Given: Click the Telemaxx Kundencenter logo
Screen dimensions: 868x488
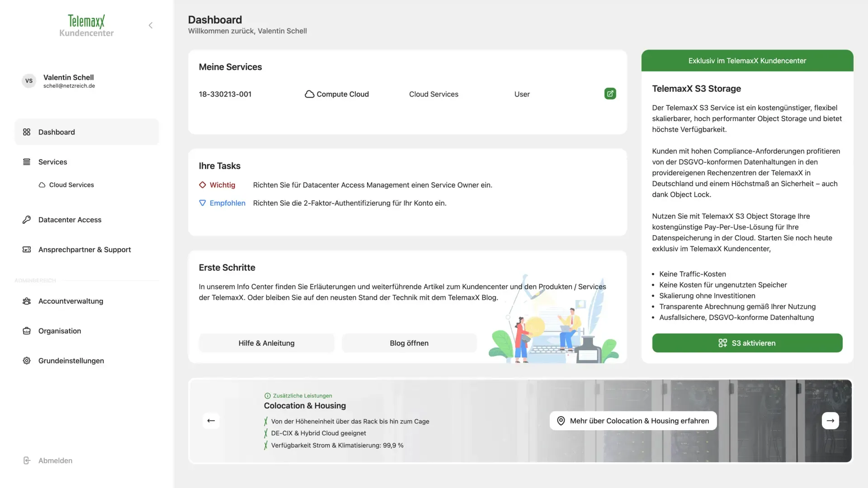Looking at the screenshot, I should point(86,26).
